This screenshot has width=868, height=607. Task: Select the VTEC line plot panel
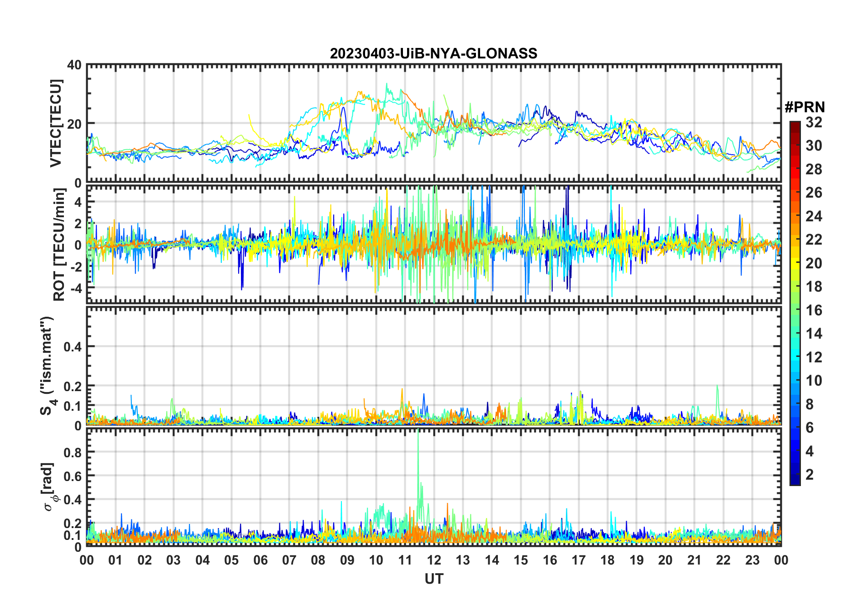pyautogui.click(x=434, y=123)
